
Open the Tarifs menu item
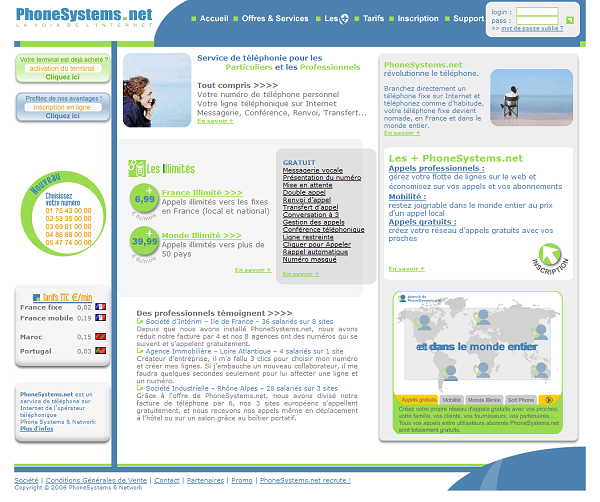click(372, 19)
